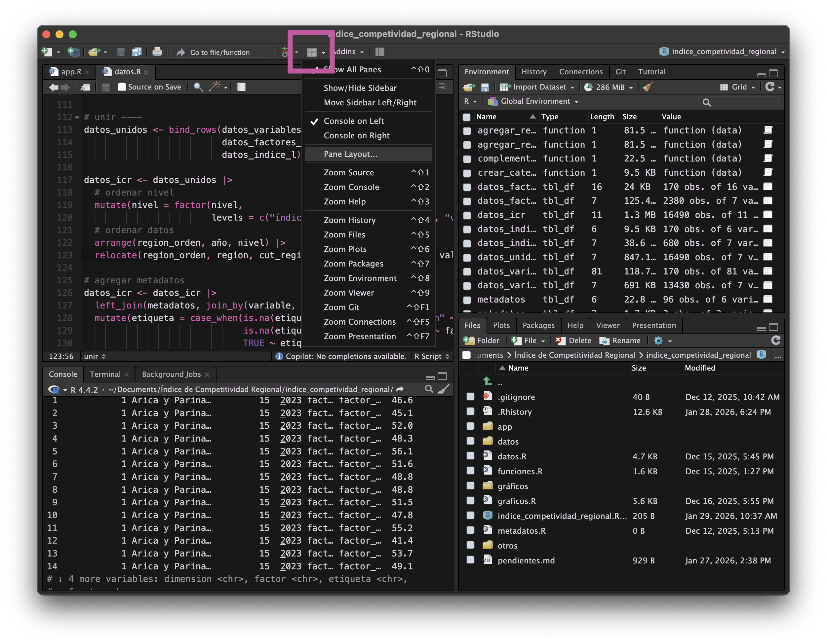Image resolution: width=827 pixels, height=644 pixels.
Task: Toggle the Source on Save checkbox
Action: tap(122, 87)
